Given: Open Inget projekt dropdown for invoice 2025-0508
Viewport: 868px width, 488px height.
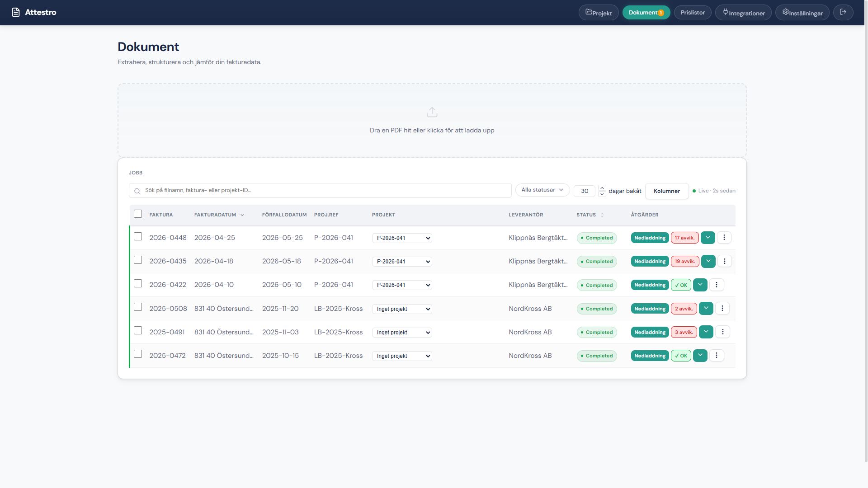Looking at the screenshot, I should pyautogui.click(x=401, y=309).
